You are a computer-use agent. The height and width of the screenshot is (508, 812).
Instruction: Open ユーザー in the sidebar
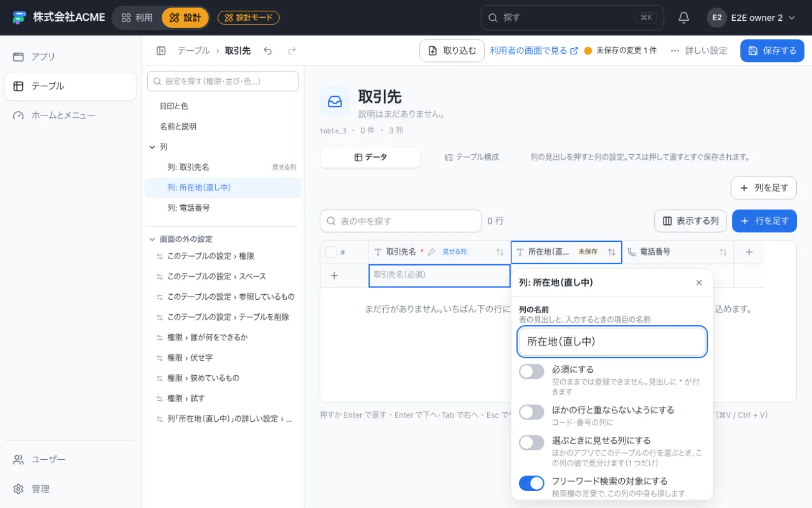click(71, 459)
